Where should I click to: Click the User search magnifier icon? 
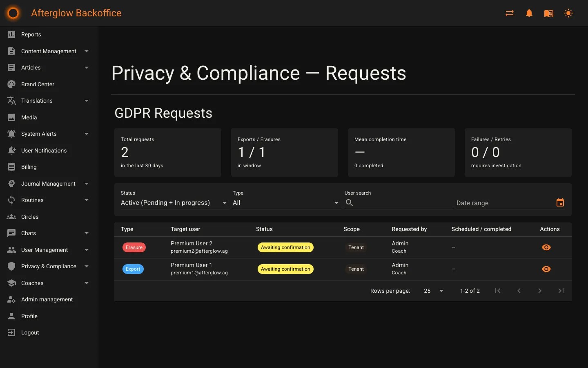349,202
